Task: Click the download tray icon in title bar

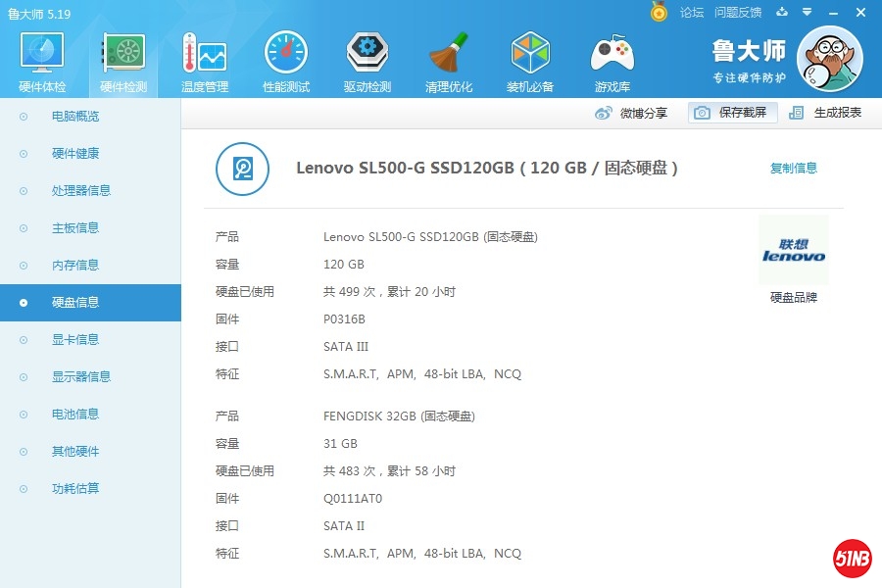Action: click(x=782, y=12)
